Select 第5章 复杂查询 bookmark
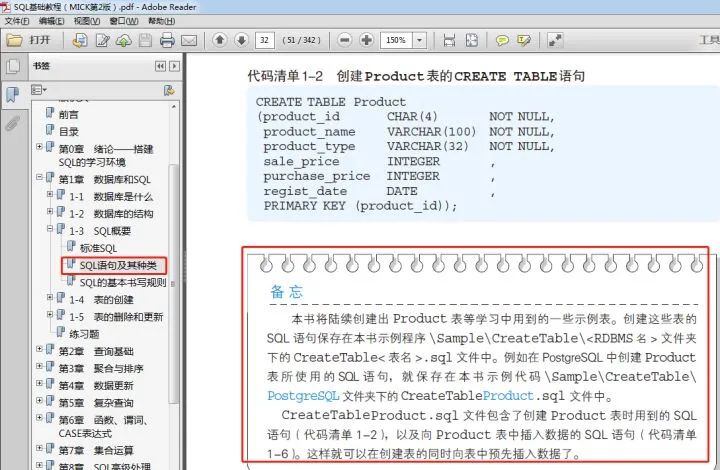This screenshot has width=720, height=470. pyautogui.click(x=96, y=403)
